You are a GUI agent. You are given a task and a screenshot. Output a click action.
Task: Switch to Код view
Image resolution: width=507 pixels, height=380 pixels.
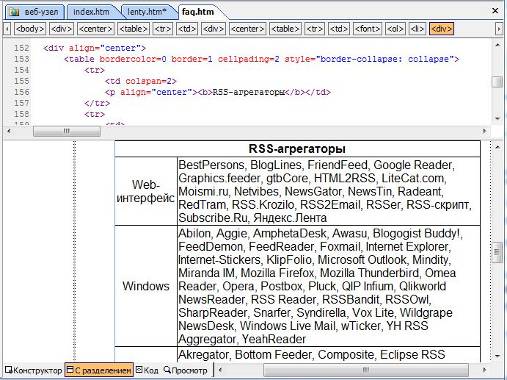click(147, 370)
